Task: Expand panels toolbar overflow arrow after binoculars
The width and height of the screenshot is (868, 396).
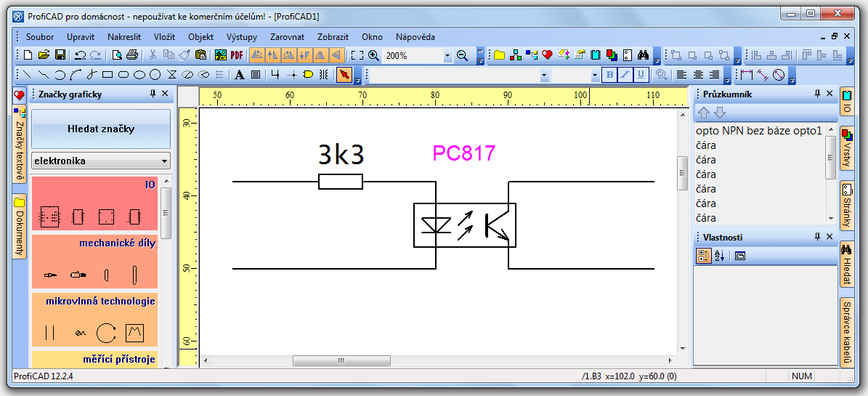Action: tap(657, 55)
